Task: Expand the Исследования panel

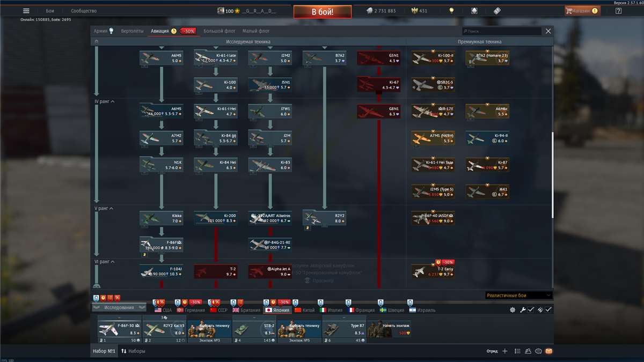Action: pyautogui.click(x=119, y=307)
